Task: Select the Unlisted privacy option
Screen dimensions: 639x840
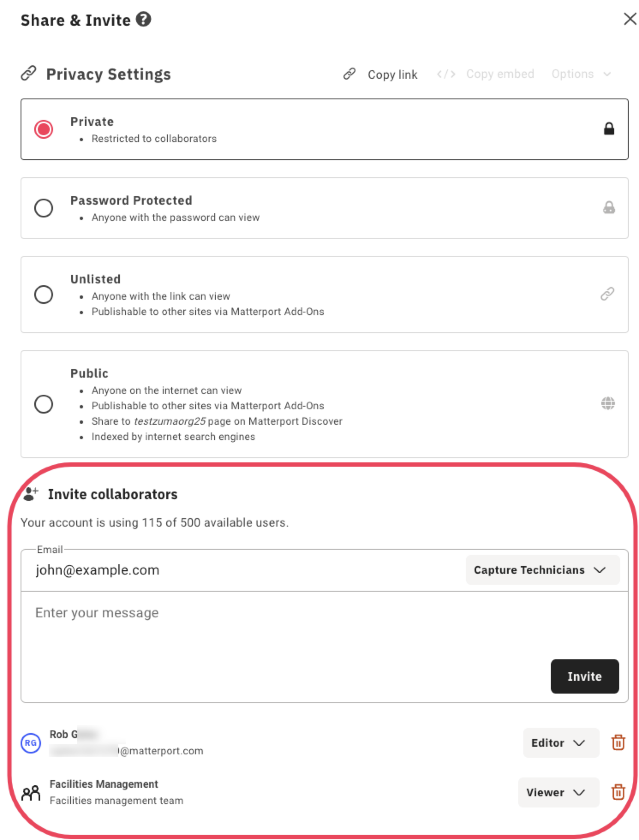Action: [43, 295]
